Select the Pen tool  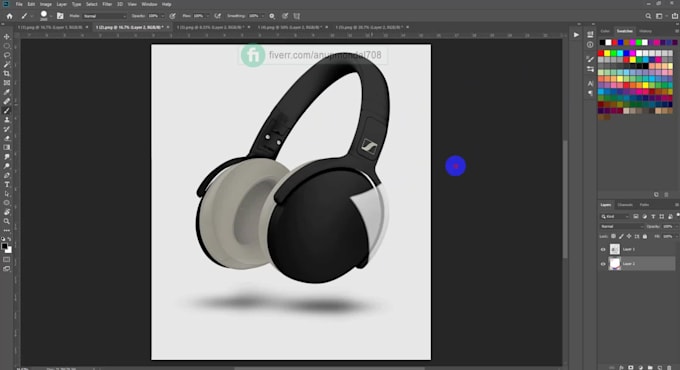[x=7, y=175]
